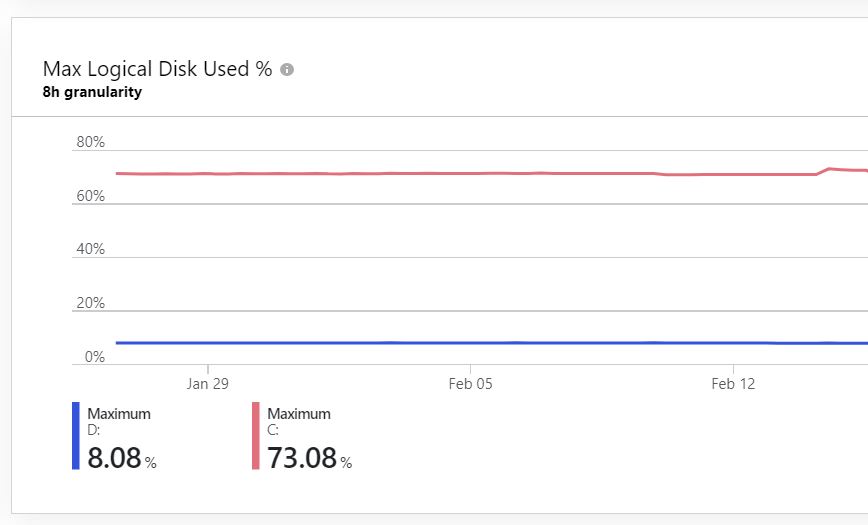Click the 8.08 % value for D:

point(122,458)
